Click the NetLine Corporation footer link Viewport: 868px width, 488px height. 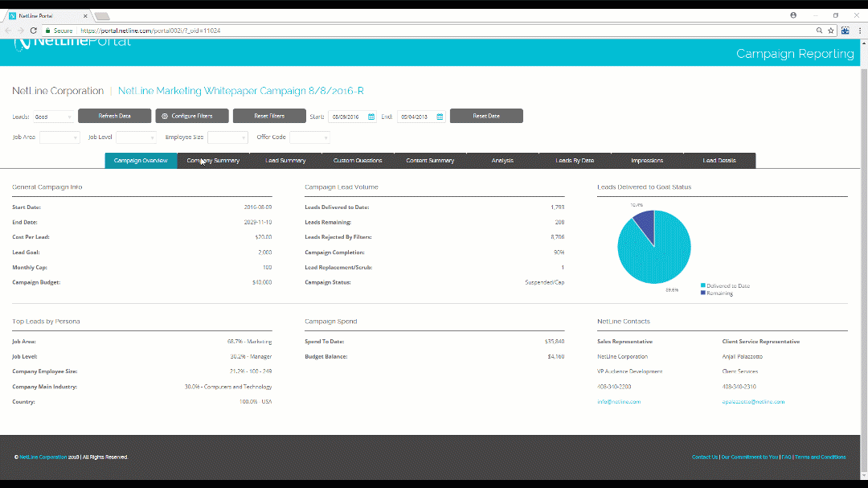tap(43, 457)
